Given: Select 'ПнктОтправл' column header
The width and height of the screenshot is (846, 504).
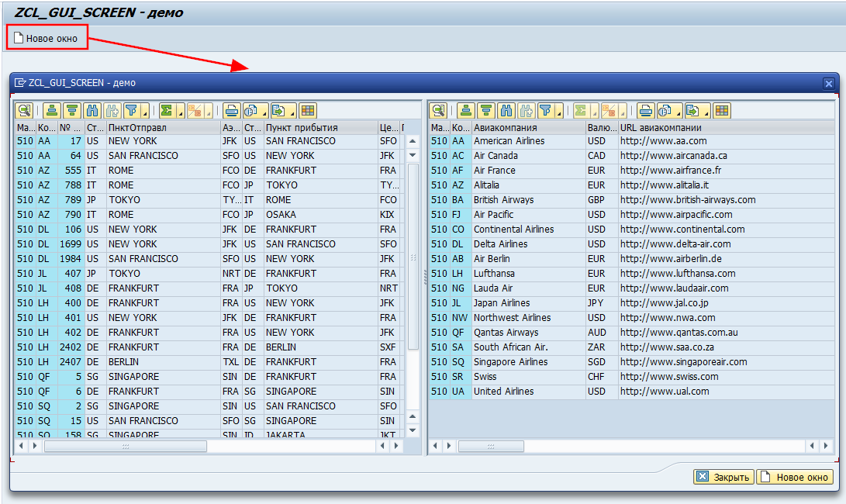Looking at the screenshot, I should tap(163, 128).
